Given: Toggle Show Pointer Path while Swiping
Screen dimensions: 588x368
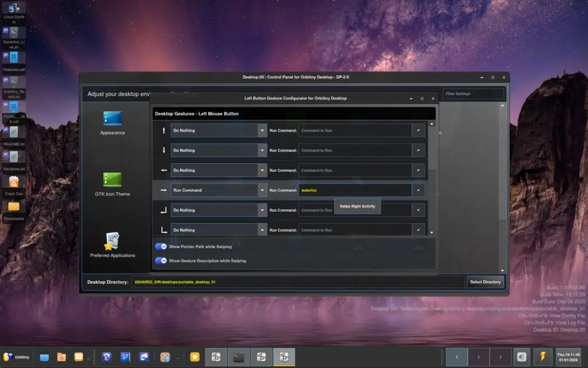Looking at the screenshot, I should (161, 246).
